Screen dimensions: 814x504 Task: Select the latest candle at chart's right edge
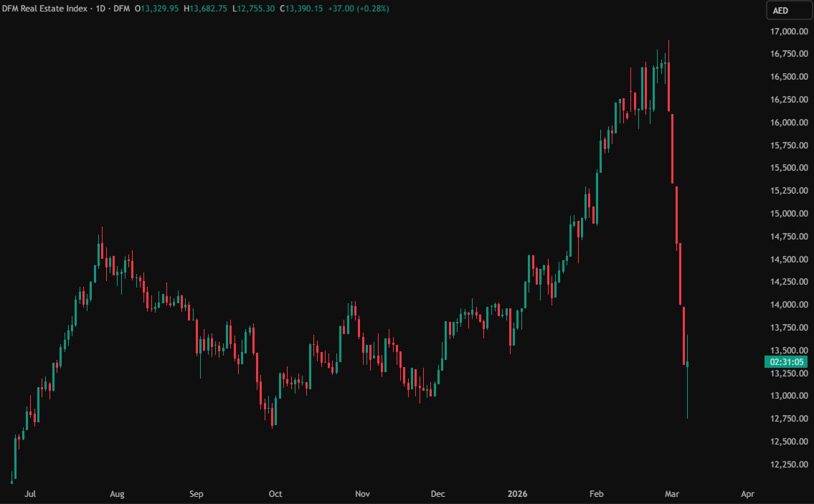(x=687, y=366)
